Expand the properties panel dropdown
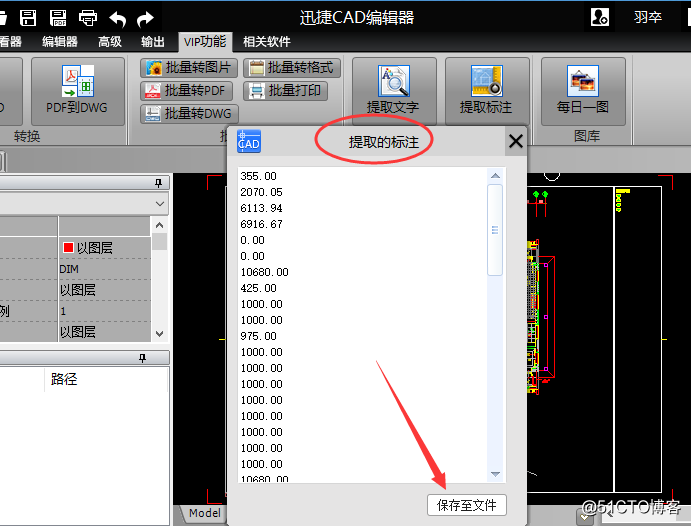The width and height of the screenshot is (691, 526). (160, 204)
